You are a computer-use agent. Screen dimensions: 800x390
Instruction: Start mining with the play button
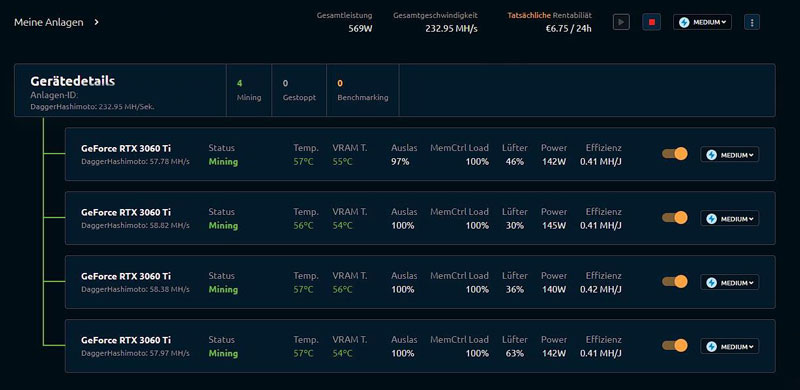tap(621, 22)
